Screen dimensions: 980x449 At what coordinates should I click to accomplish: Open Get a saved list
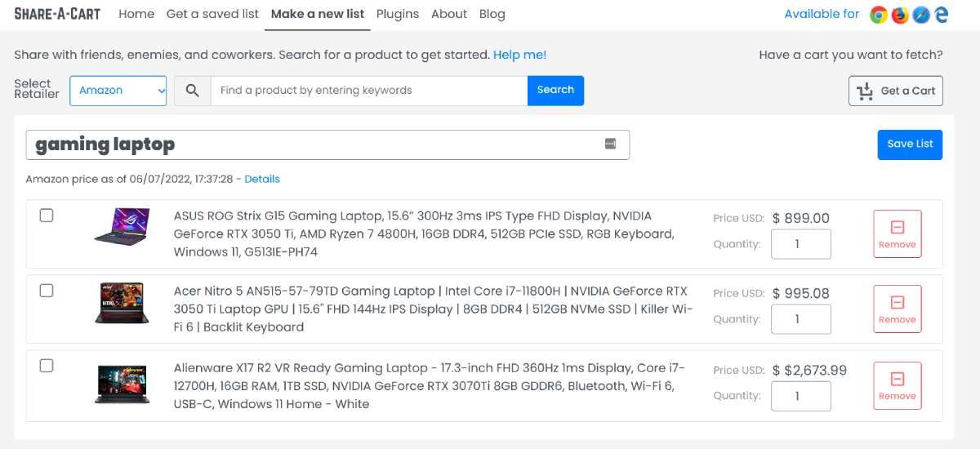[x=212, y=14]
